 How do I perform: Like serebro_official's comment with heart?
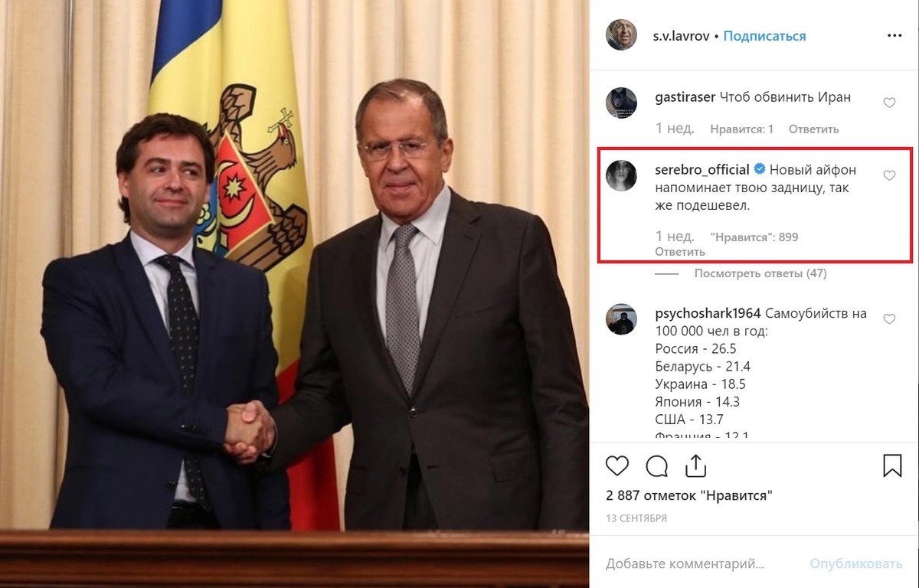889,175
